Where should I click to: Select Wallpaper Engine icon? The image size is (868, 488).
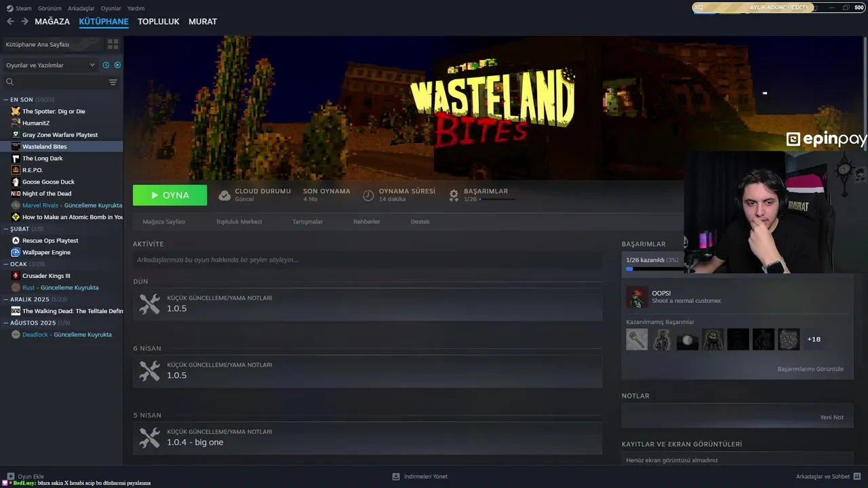pos(16,252)
